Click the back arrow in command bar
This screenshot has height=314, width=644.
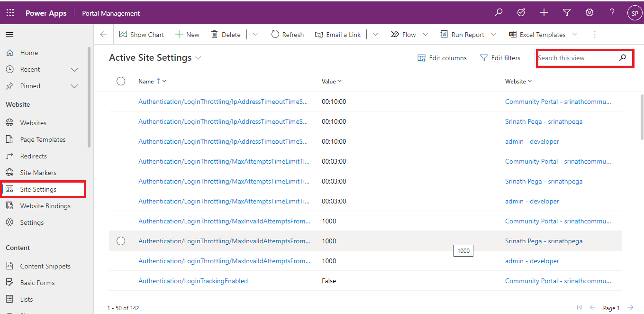tap(104, 35)
